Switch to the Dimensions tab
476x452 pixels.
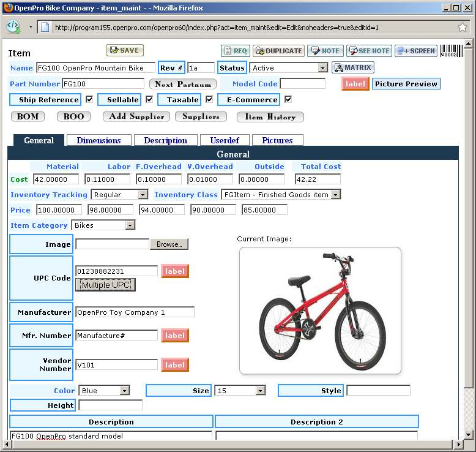(99, 140)
